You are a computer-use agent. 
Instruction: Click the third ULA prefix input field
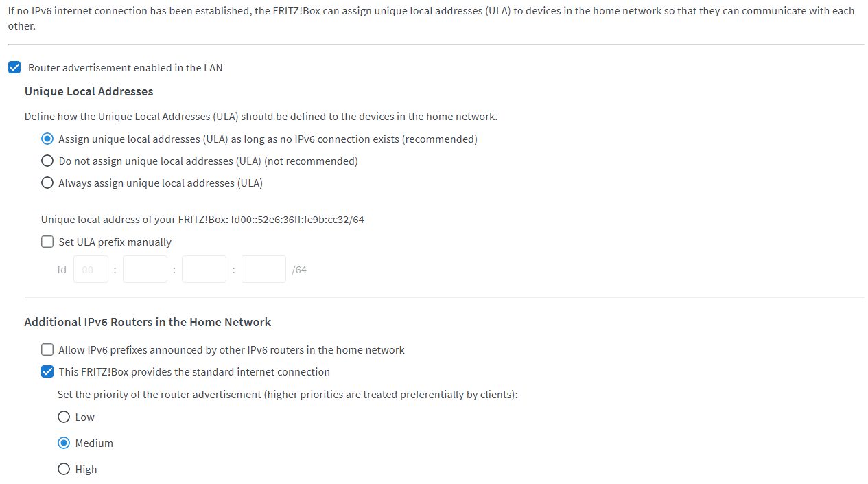pyautogui.click(x=204, y=270)
